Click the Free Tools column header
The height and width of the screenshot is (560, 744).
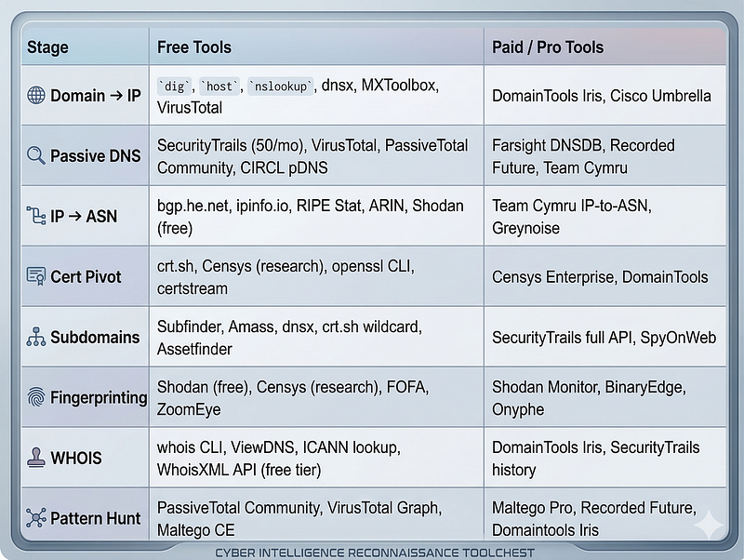[x=194, y=47]
